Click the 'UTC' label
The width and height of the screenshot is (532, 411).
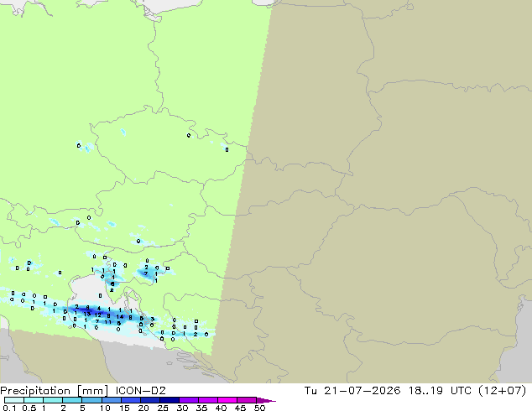click(461, 391)
